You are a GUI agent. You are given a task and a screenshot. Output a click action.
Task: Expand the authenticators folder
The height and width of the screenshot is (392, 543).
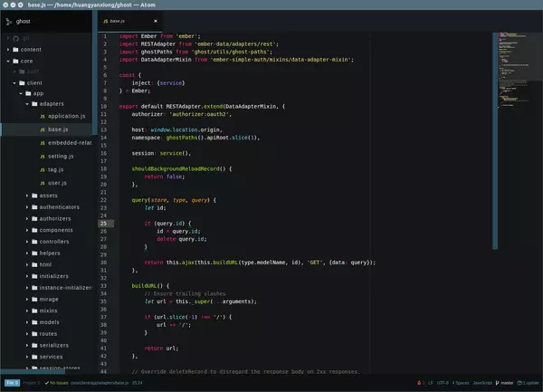tap(27, 207)
